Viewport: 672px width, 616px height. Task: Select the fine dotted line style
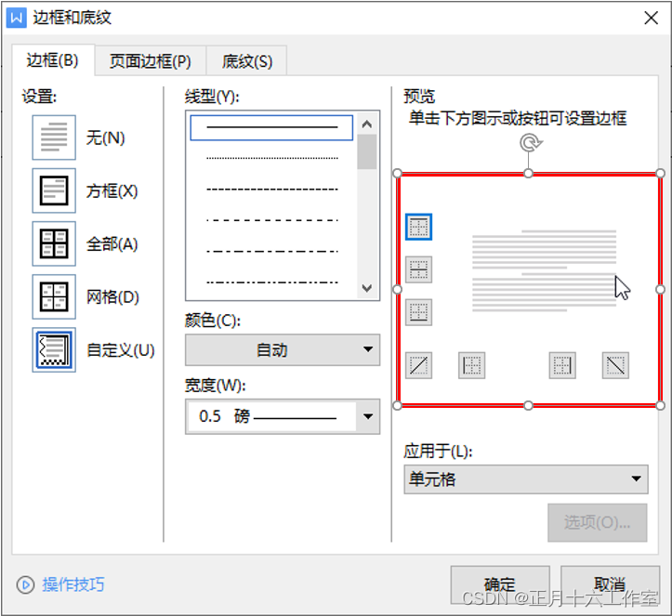coord(271,158)
